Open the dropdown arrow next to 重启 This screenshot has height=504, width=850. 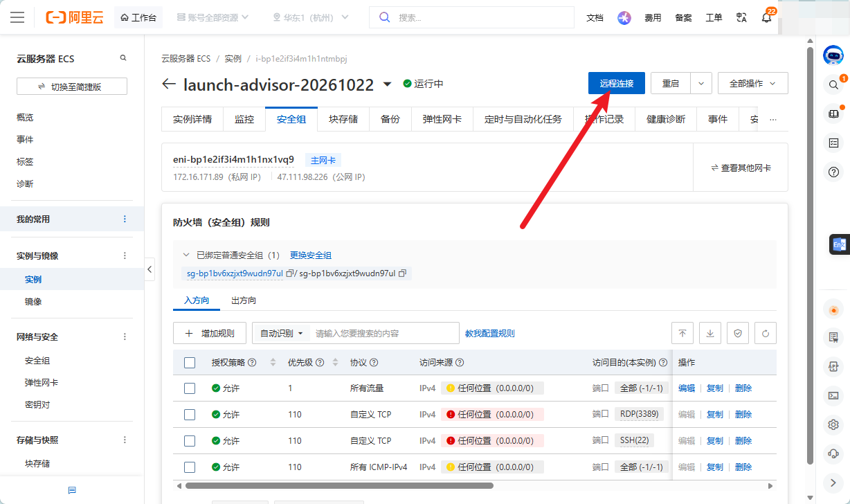(x=701, y=83)
